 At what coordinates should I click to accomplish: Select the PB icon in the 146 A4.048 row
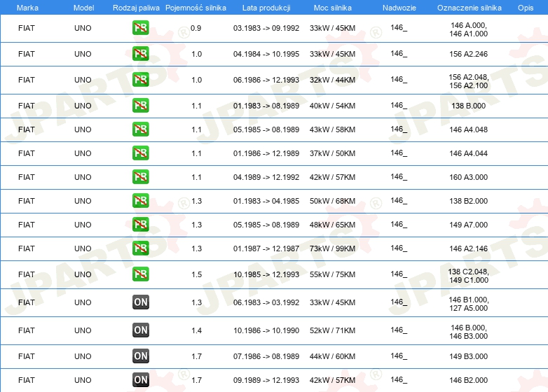tap(140, 129)
